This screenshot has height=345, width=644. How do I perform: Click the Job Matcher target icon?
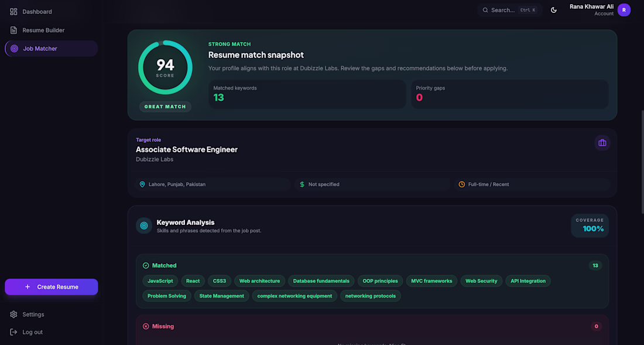pos(14,49)
